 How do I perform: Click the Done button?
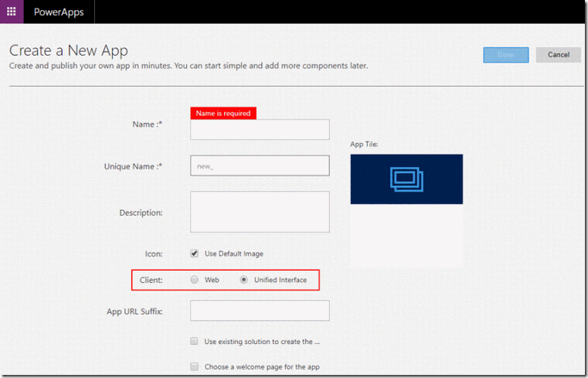pos(506,55)
